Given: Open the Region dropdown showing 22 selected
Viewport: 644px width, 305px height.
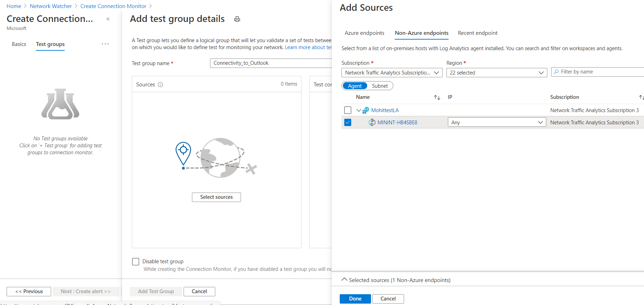Looking at the screenshot, I should tap(497, 73).
